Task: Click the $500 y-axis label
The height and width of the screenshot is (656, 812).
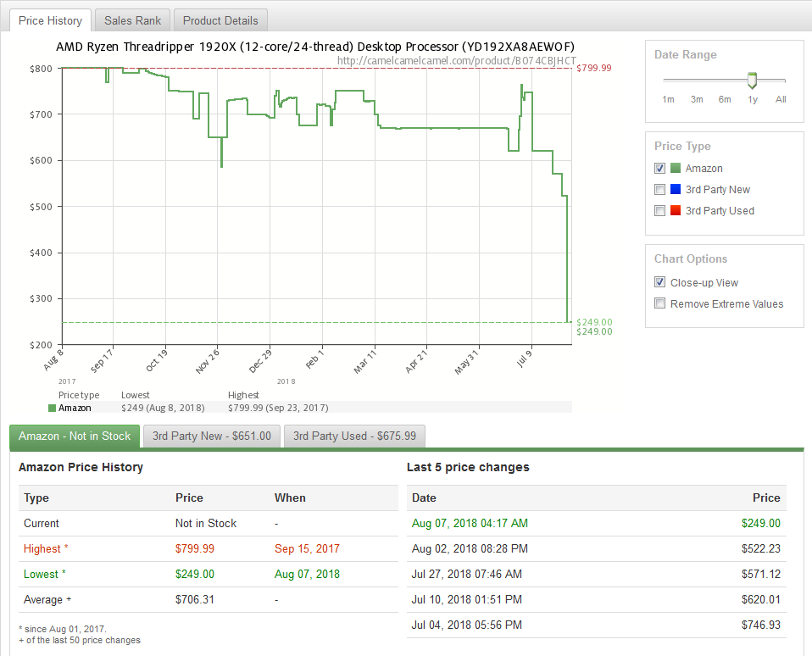Action: (41, 207)
